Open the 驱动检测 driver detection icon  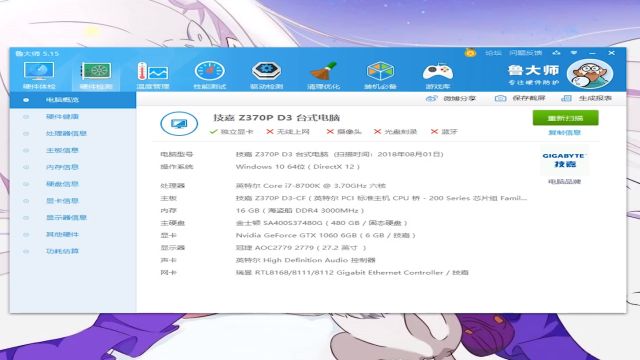266,75
